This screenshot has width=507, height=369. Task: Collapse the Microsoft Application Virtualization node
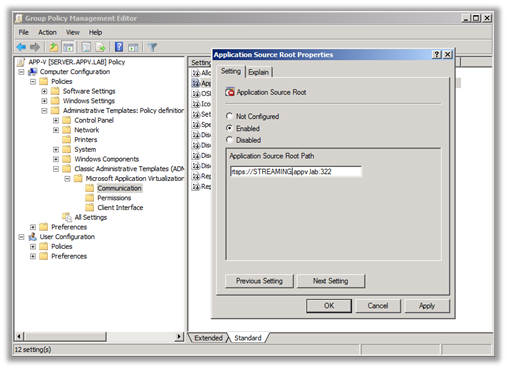pyautogui.click(x=67, y=179)
